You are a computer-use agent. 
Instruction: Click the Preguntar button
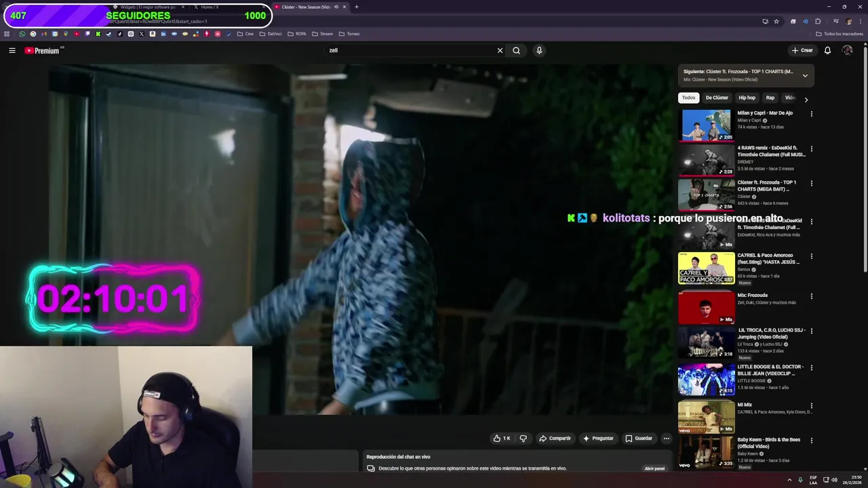point(598,439)
